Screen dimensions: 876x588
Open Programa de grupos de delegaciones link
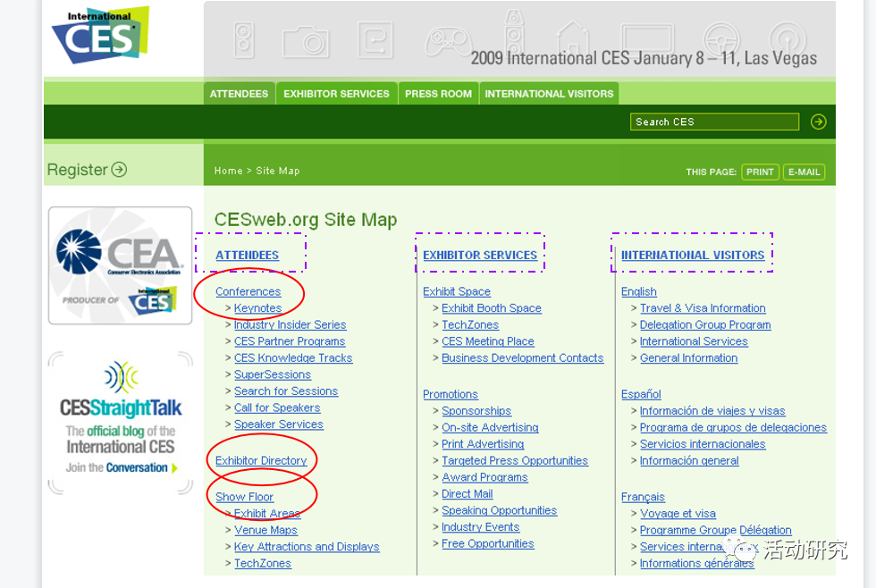coord(734,428)
